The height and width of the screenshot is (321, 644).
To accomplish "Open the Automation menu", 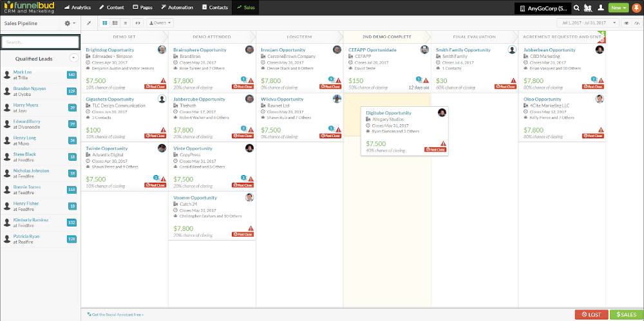I will coord(177,7).
